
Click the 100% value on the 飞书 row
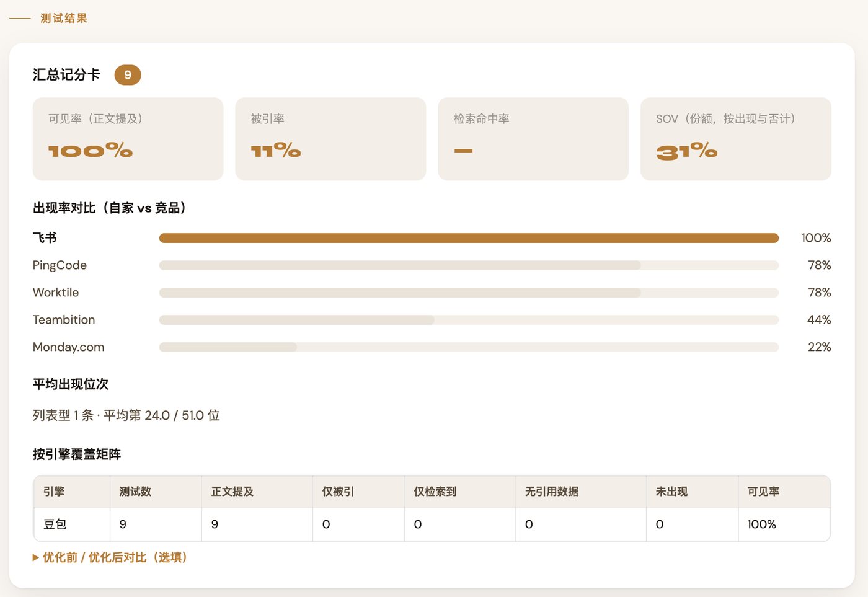[816, 238]
